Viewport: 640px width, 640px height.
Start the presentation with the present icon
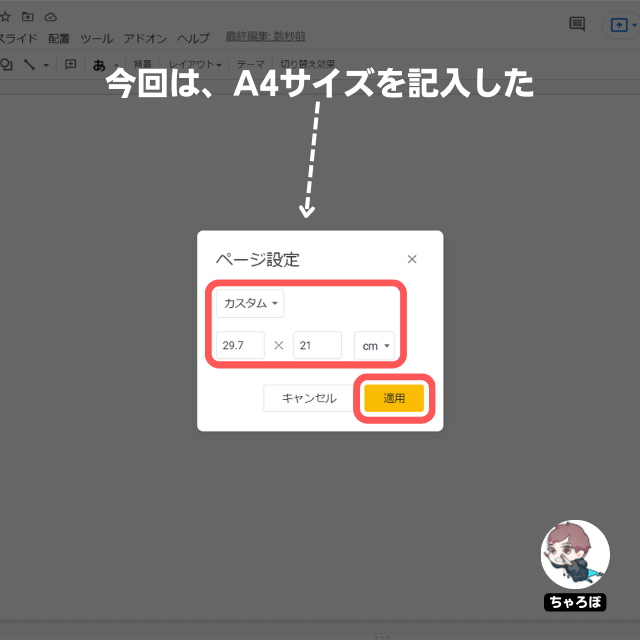coord(619,25)
